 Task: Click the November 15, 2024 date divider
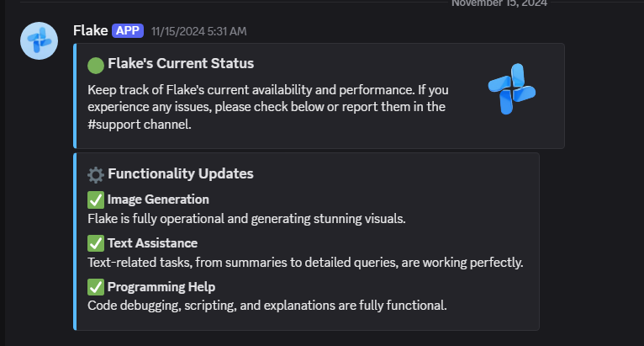499,3
